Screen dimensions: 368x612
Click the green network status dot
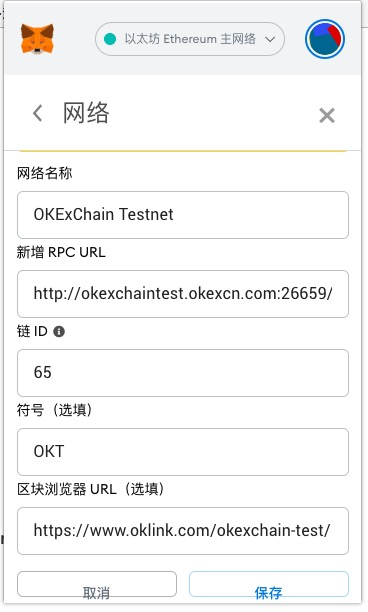pyautogui.click(x=110, y=39)
